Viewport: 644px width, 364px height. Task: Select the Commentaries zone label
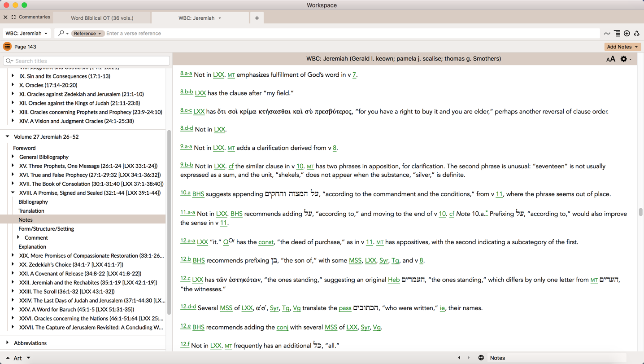tap(35, 17)
